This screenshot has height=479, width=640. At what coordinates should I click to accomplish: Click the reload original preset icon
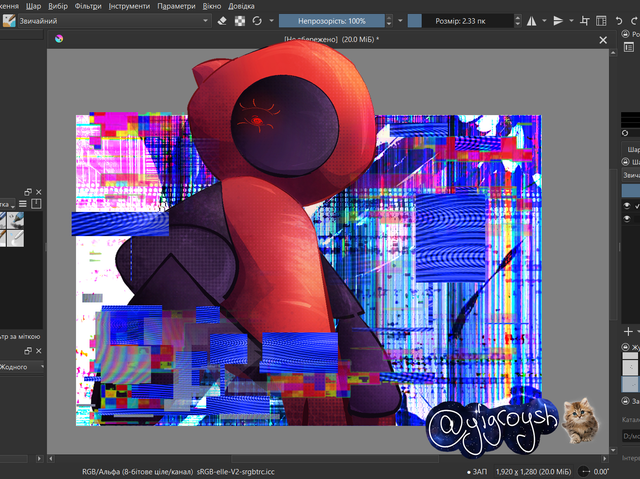click(x=257, y=21)
